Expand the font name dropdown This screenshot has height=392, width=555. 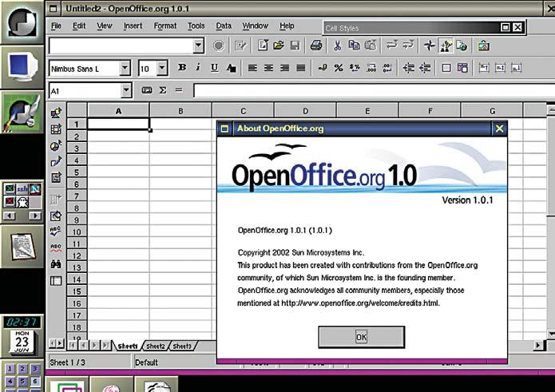pyautogui.click(x=125, y=68)
